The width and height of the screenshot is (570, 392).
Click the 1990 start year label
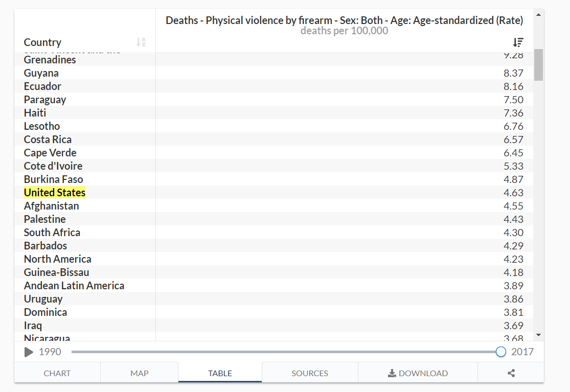[50, 352]
